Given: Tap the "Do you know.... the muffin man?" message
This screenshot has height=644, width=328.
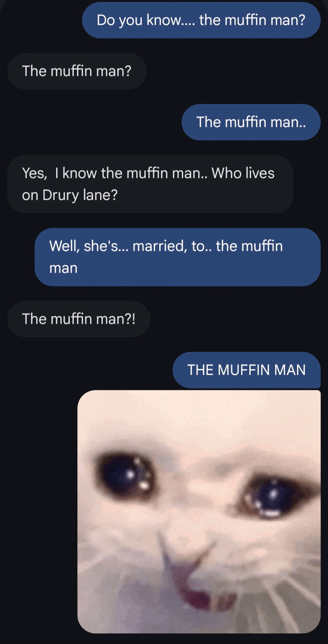Looking at the screenshot, I should click(201, 20).
